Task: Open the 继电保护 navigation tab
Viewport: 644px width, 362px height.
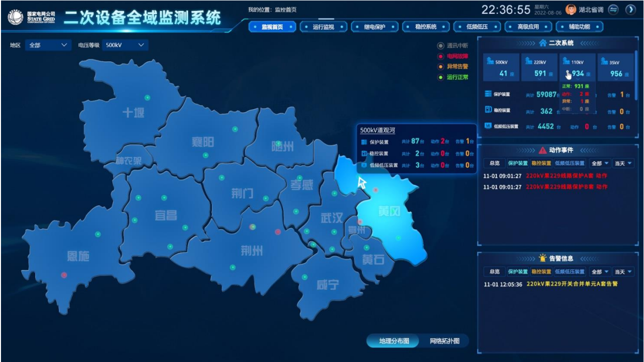Action: [375, 27]
